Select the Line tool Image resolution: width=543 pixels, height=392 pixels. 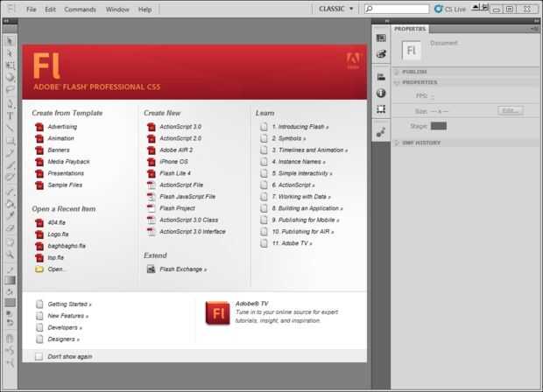pos(10,129)
